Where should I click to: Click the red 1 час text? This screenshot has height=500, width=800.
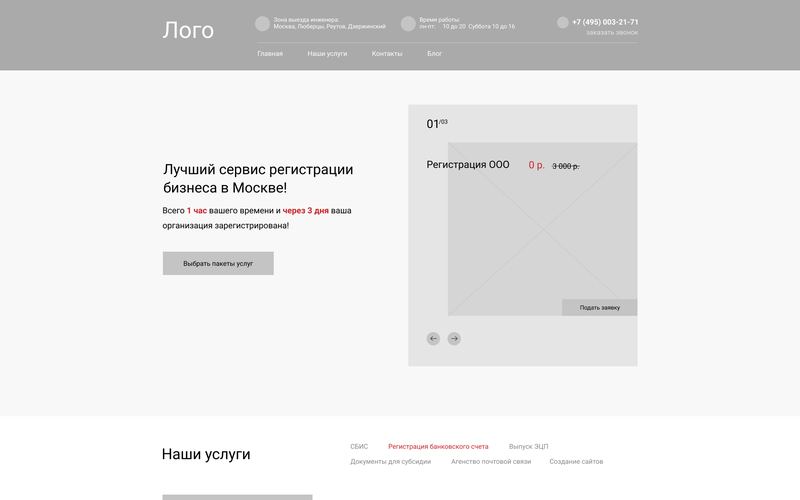pyautogui.click(x=196, y=211)
